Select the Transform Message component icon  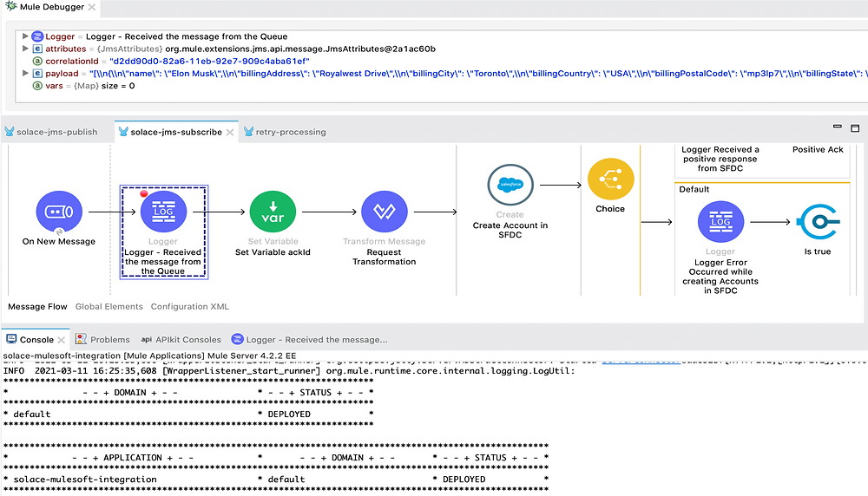pyautogui.click(x=385, y=212)
